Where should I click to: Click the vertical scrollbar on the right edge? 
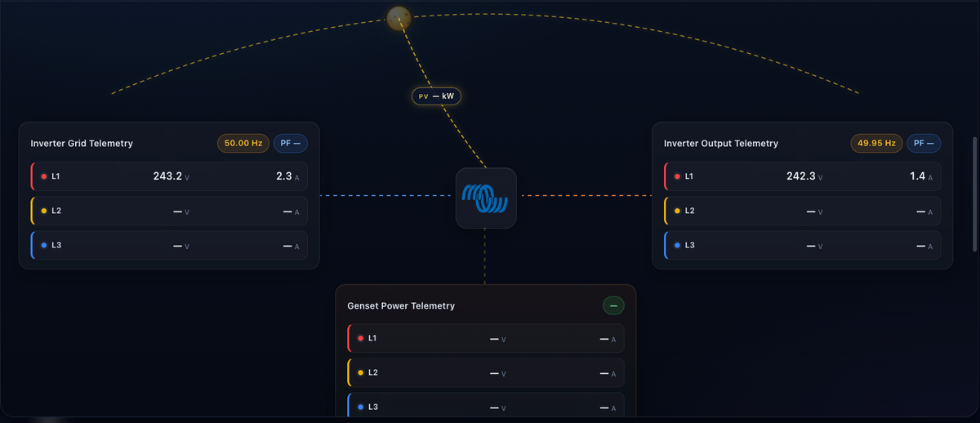[x=973, y=194]
